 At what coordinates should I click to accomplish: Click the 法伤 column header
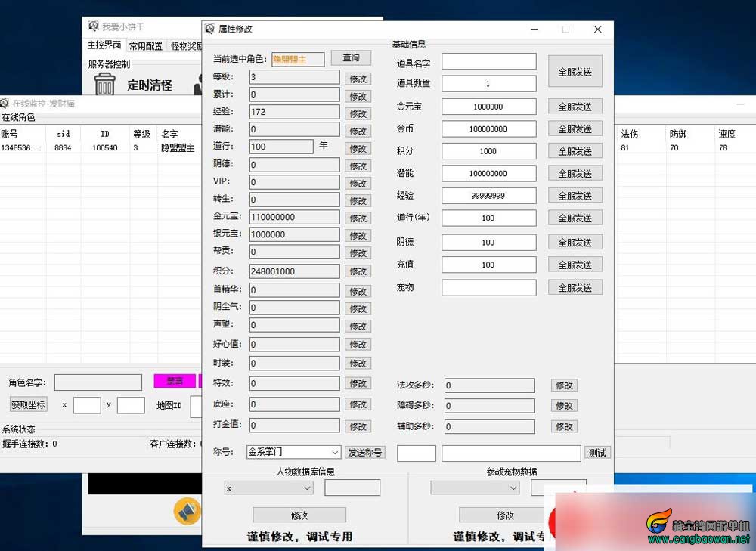[x=630, y=134]
